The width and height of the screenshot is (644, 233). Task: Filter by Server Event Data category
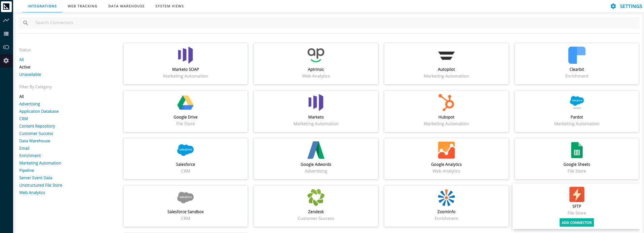point(36,178)
